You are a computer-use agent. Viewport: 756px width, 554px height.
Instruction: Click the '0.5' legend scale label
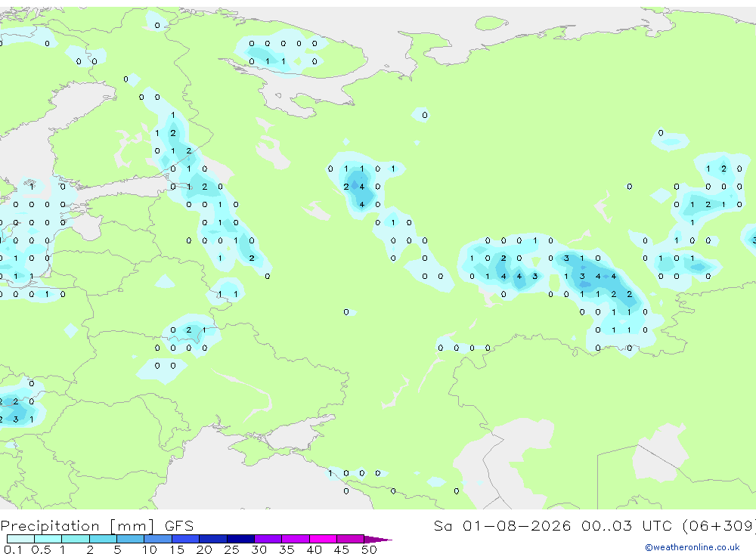coord(41,549)
